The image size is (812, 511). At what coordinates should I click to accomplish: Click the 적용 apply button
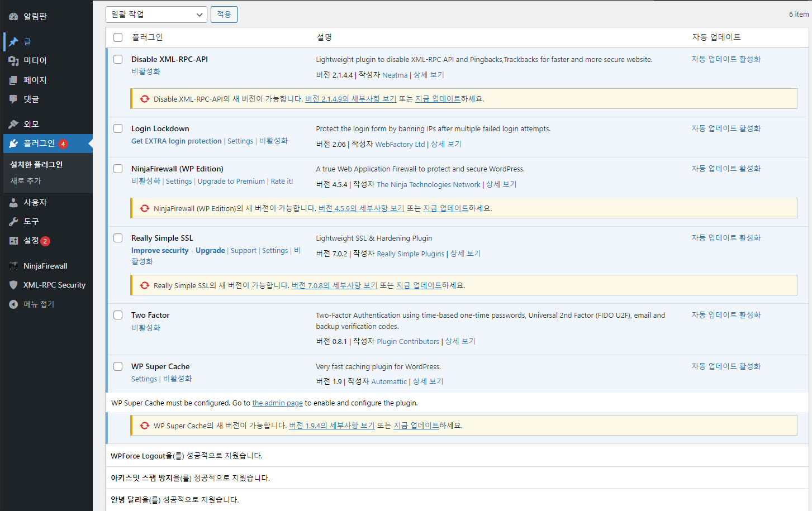(224, 15)
